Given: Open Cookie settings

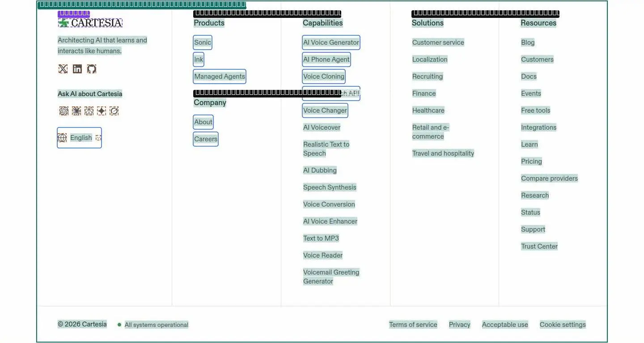Looking at the screenshot, I should point(563,325).
